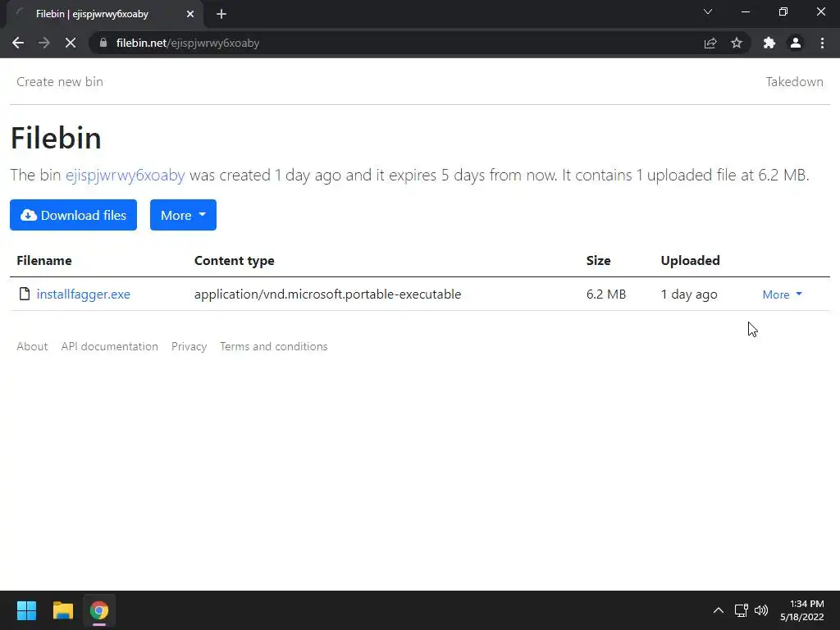Launch File Explorer from the taskbar
The width and height of the screenshot is (840, 630).
pos(62,610)
